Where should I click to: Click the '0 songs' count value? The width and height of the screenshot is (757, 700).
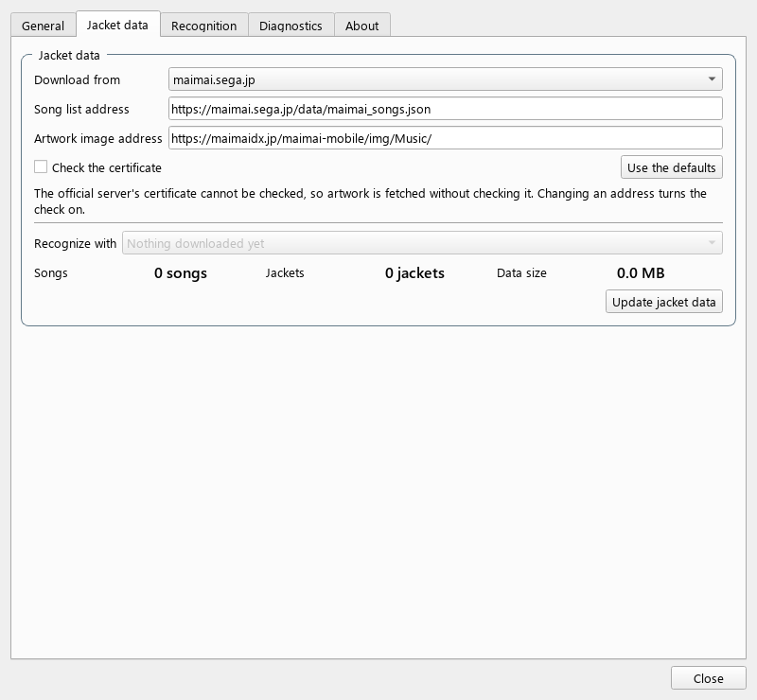point(181,273)
